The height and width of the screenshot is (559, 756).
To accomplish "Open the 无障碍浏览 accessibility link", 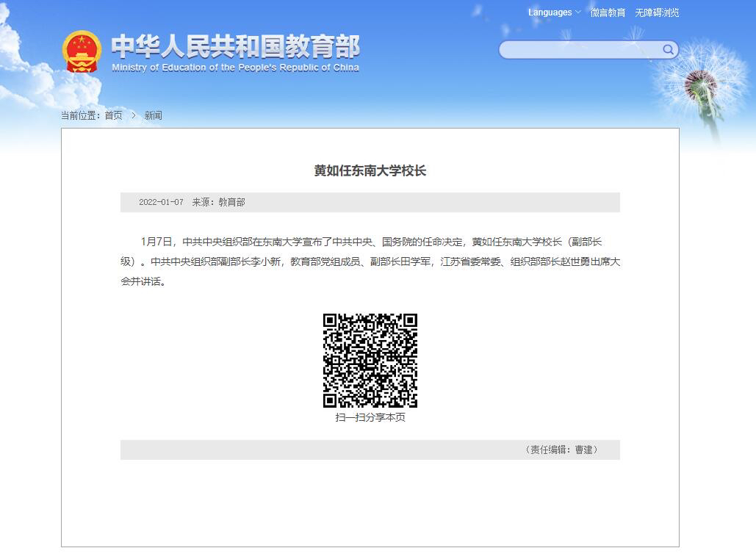I will 657,12.
